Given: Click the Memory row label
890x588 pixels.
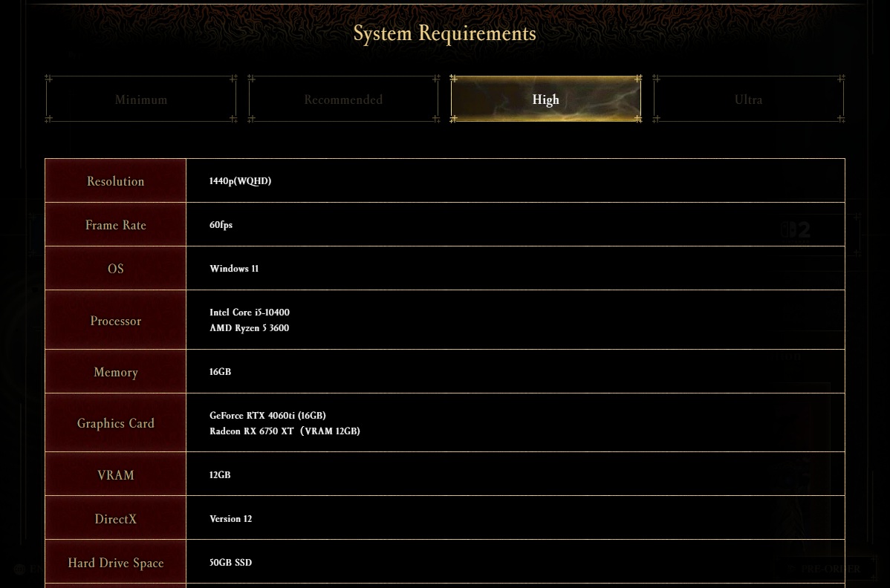Looking at the screenshot, I should point(116,372).
